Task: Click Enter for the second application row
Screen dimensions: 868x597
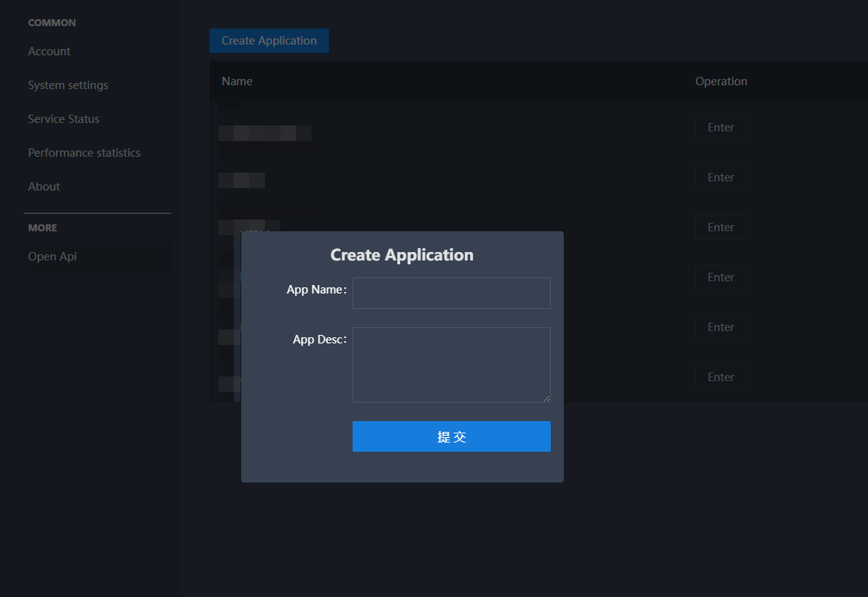Action: pyautogui.click(x=721, y=177)
